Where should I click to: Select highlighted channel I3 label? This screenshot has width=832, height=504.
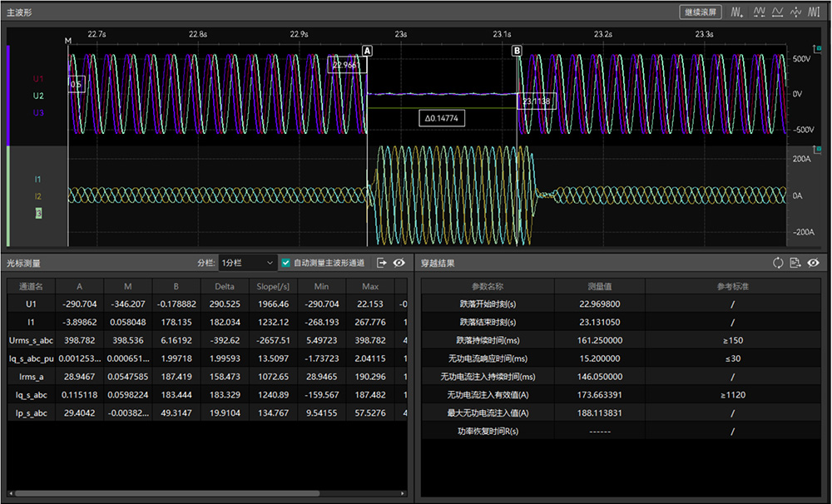[38, 213]
